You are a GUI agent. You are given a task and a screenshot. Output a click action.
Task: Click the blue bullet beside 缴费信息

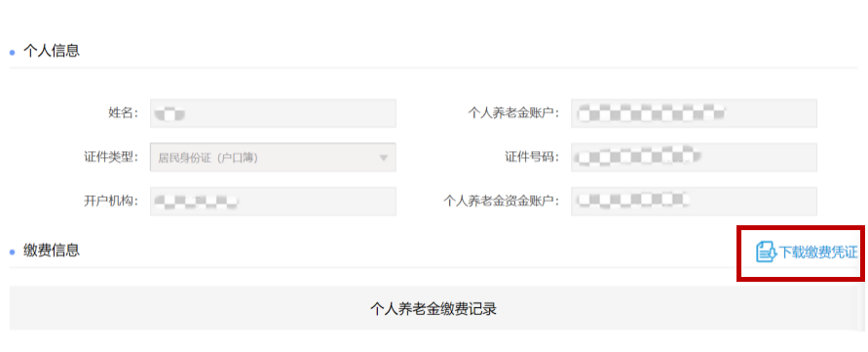pyautogui.click(x=13, y=253)
